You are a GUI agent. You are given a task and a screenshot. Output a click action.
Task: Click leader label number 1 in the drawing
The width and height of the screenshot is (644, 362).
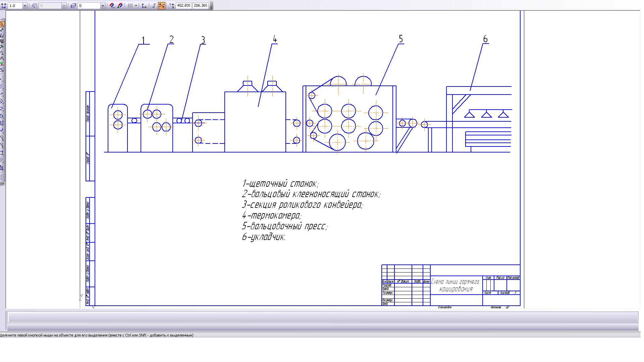(143, 40)
